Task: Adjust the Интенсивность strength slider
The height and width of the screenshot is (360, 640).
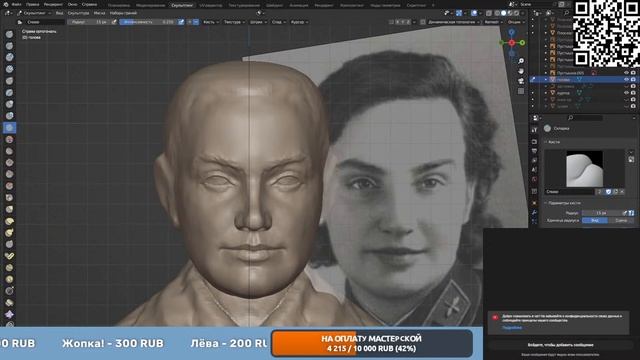Action: [x=148, y=22]
